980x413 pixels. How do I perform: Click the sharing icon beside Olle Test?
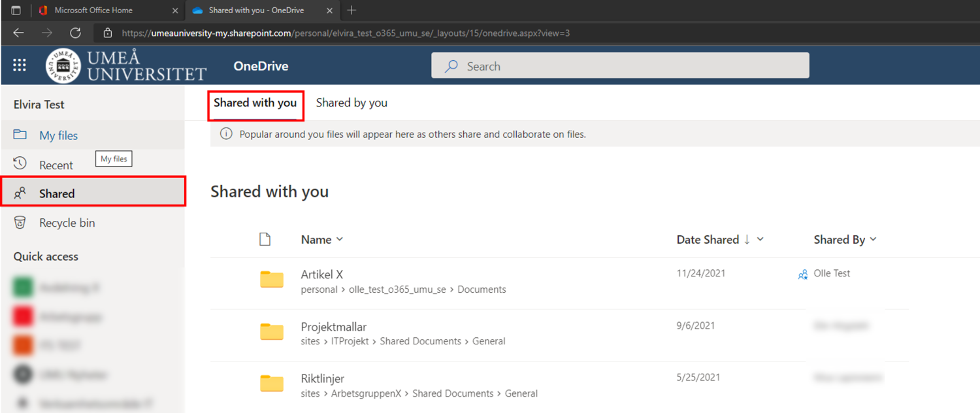point(802,274)
